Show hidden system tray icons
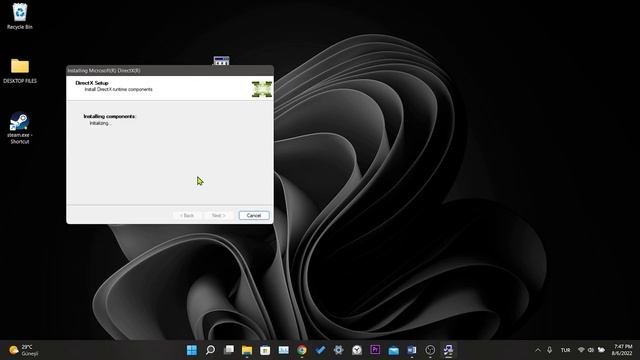This screenshot has height=360, width=640. point(538,350)
